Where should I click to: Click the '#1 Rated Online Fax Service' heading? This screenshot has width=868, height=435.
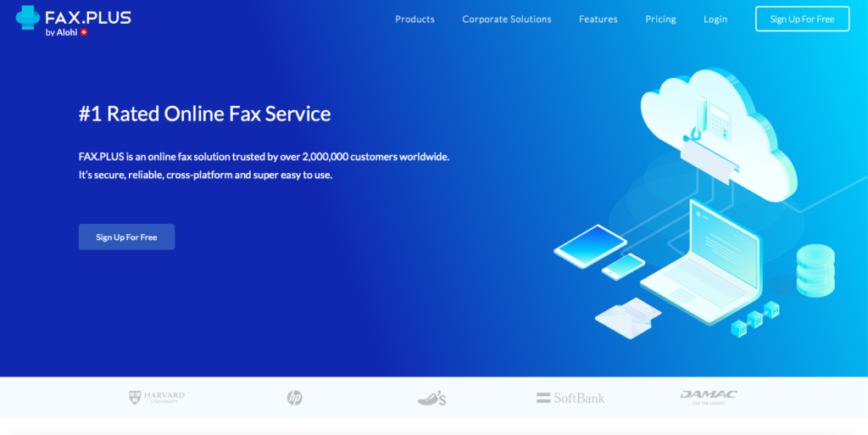[x=205, y=114]
